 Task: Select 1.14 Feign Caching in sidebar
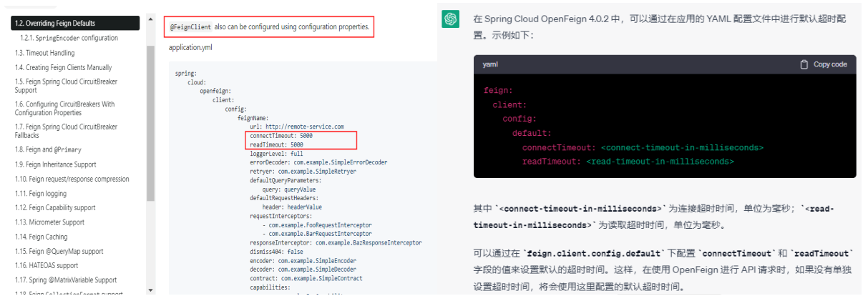tap(42, 237)
